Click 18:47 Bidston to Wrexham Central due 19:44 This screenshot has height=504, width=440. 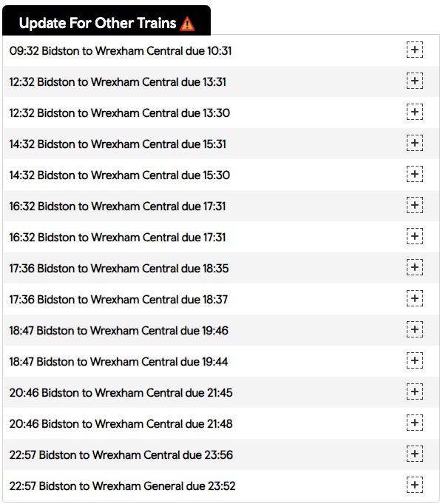coord(118,362)
